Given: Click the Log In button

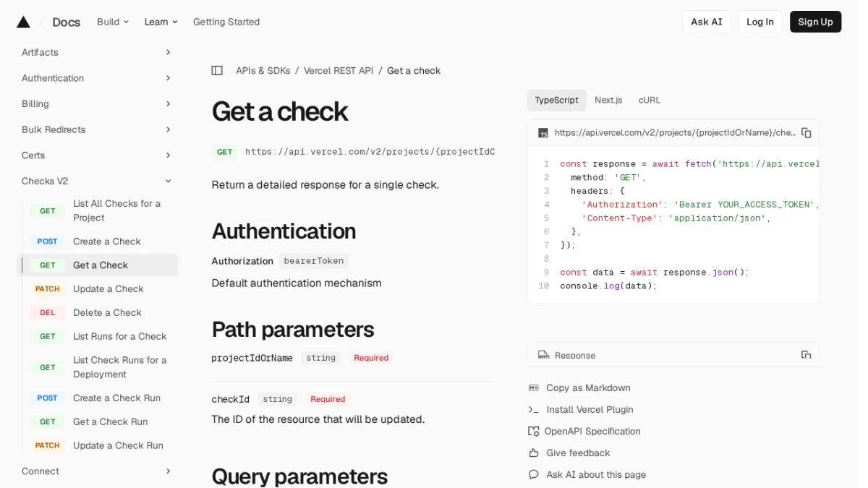Looking at the screenshot, I should [759, 22].
